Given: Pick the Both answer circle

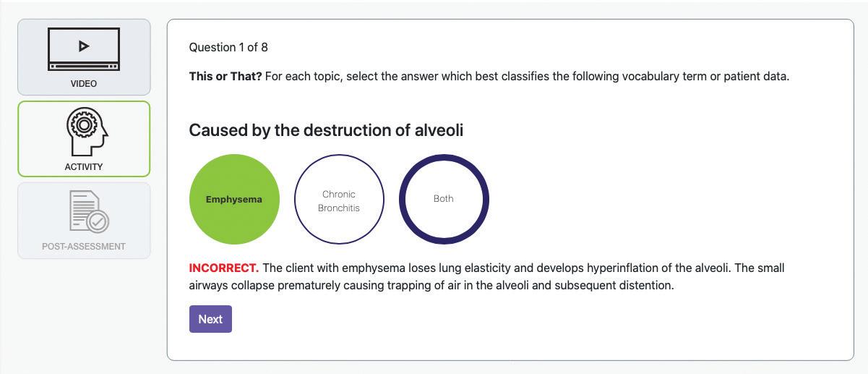Looking at the screenshot, I should click(x=444, y=199).
